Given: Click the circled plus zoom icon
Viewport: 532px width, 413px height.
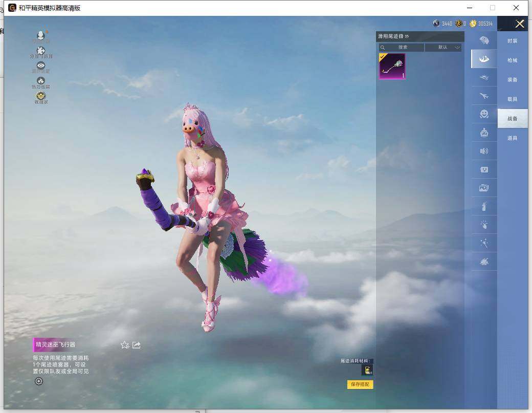Looking at the screenshot, I should tap(39, 381).
